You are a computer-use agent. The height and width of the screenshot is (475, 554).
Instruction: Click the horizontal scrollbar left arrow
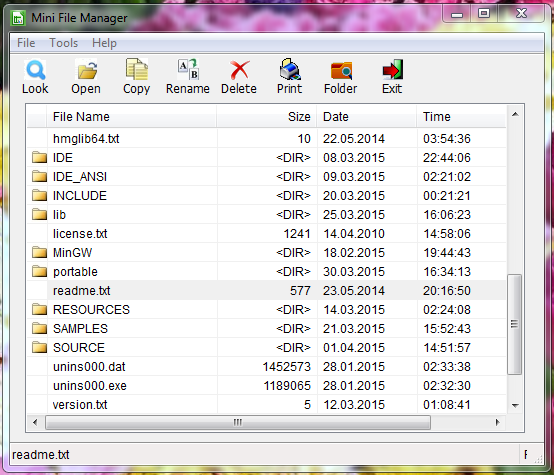tap(35, 422)
